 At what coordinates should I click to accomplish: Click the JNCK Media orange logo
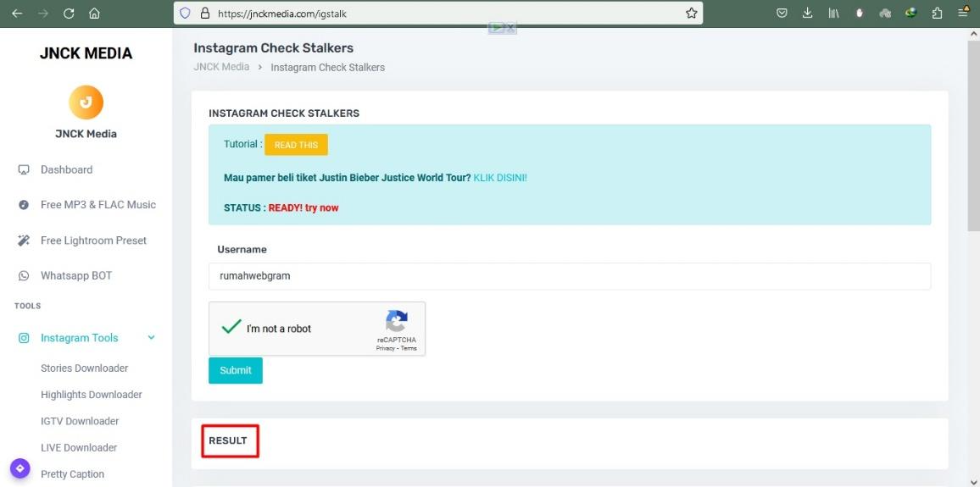(86, 102)
